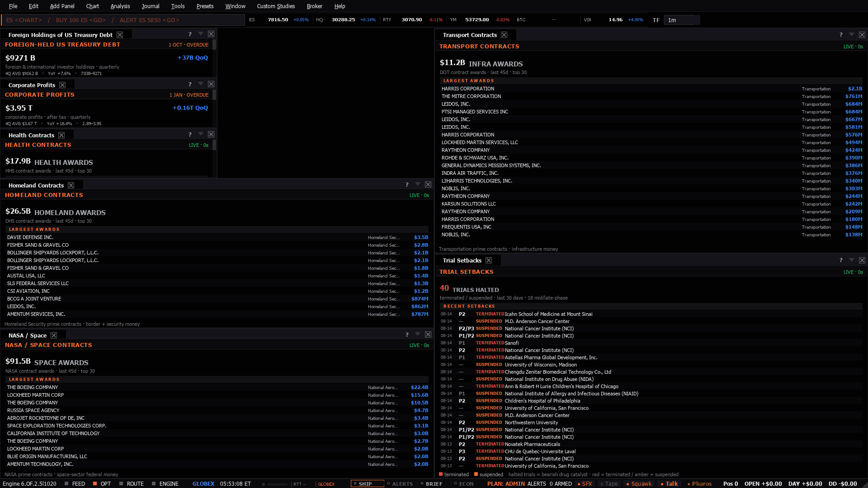868x488 pixels.
Task: Expand Transport Contracts panel dropdown arrow
Action: (852, 34)
